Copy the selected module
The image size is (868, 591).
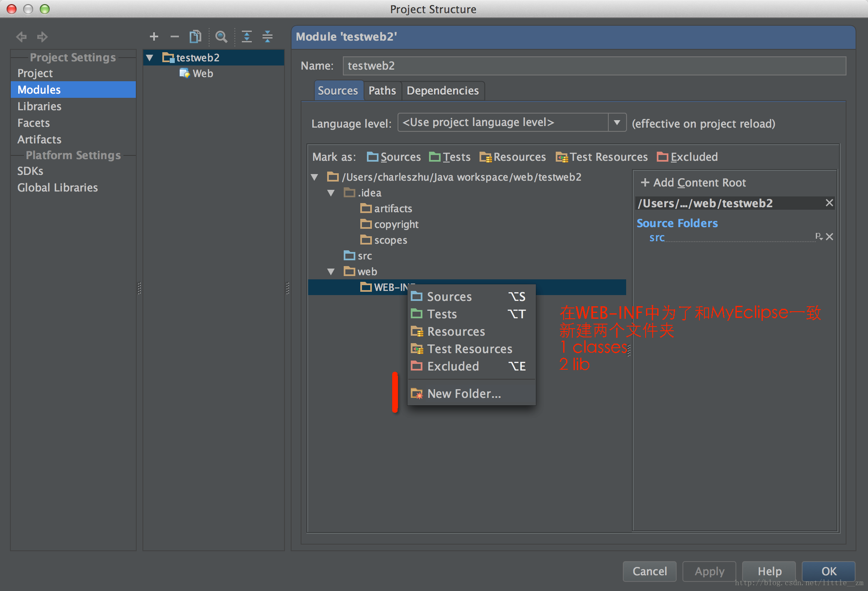tap(195, 37)
